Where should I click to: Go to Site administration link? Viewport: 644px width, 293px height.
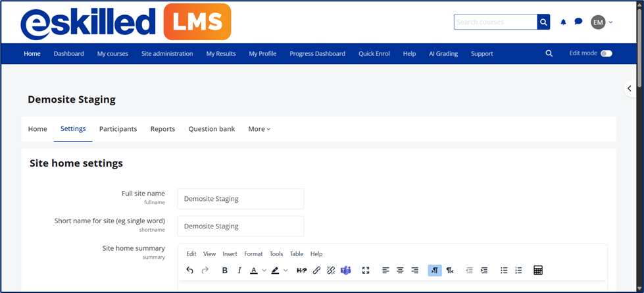pyautogui.click(x=167, y=53)
